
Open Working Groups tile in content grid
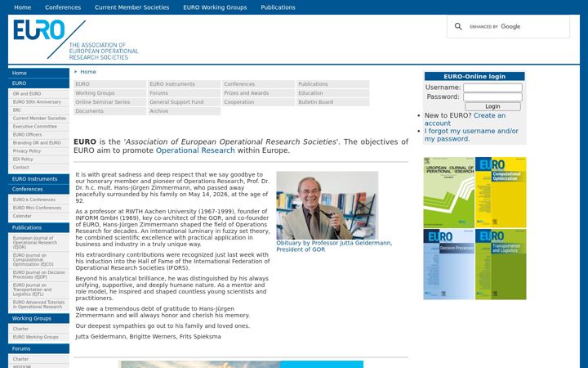click(110, 93)
